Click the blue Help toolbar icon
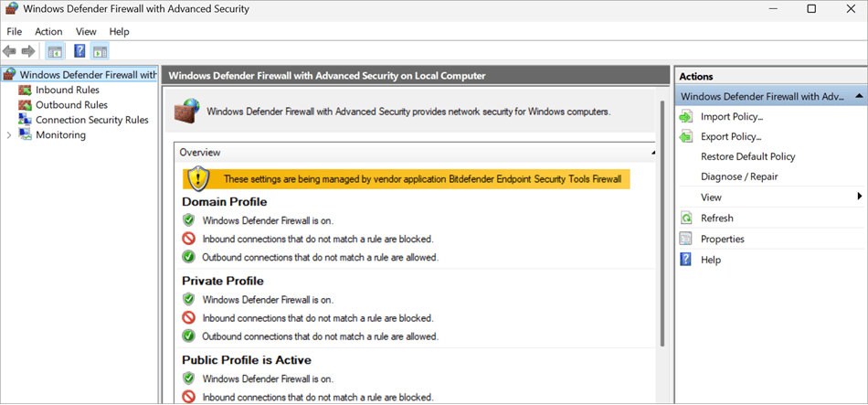 point(79,52)
